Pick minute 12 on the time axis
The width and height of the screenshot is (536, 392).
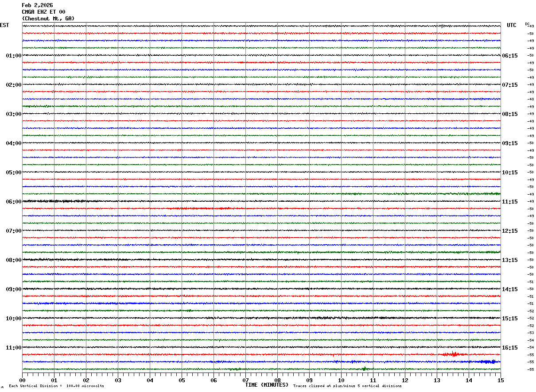pyautogui.click(x=405, y=380)
